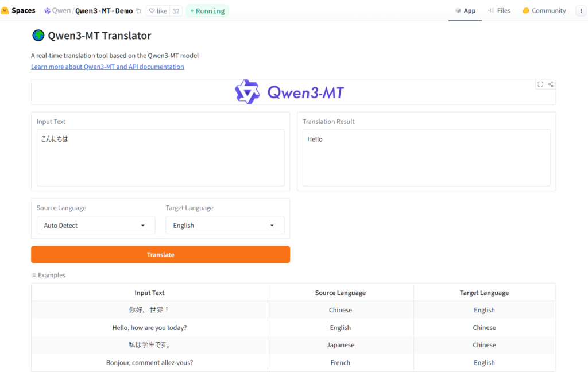Click the globe icon next to Qwen3-MT Translator
Viewport: 588px width, 380px height.
pos(38,36)
